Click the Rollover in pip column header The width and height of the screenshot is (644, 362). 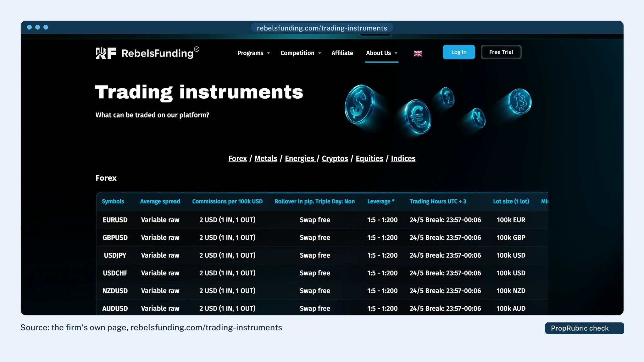point(315,201)
